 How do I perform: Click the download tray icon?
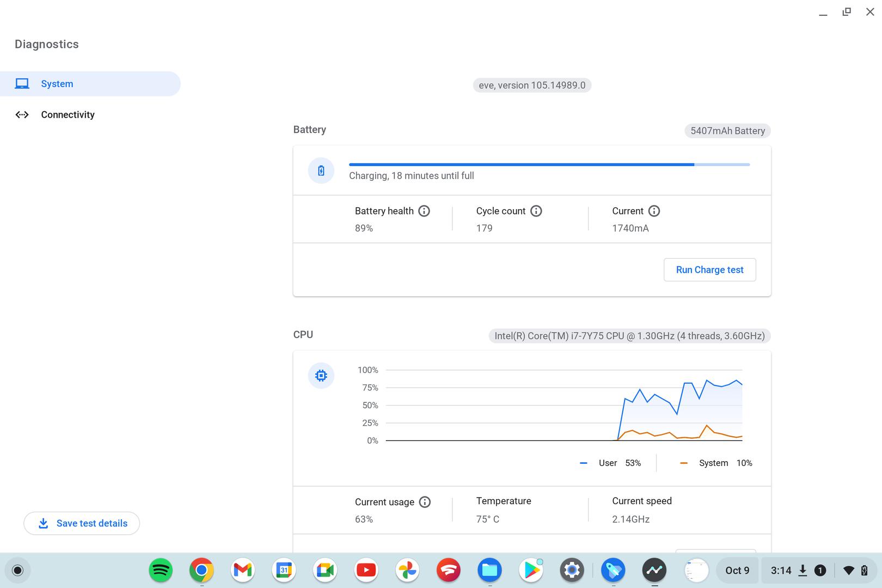(803, 571)
